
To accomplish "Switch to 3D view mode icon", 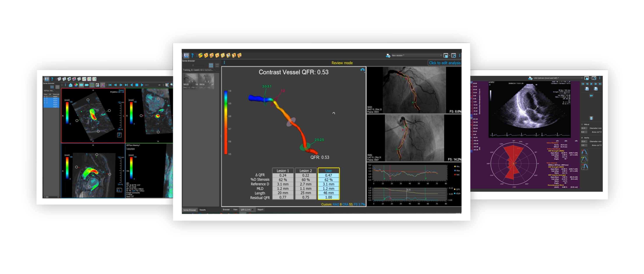I will pyautogui.click(x=81, y=85).
